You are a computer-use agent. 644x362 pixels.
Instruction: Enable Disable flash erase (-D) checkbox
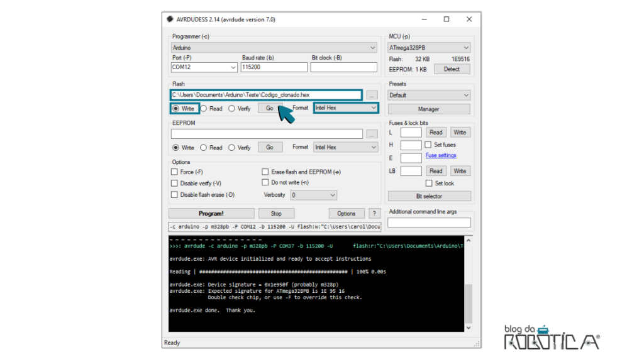tap(174, 195)
